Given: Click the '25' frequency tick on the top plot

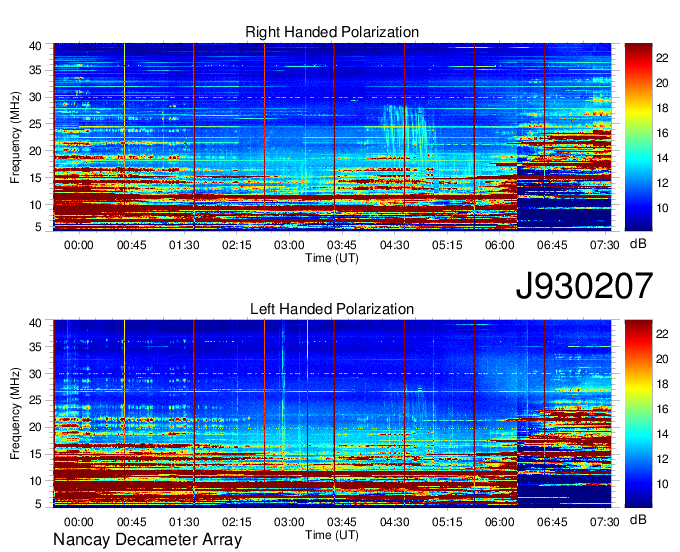Looking at the screenshot, I should (x=35, y=124).
